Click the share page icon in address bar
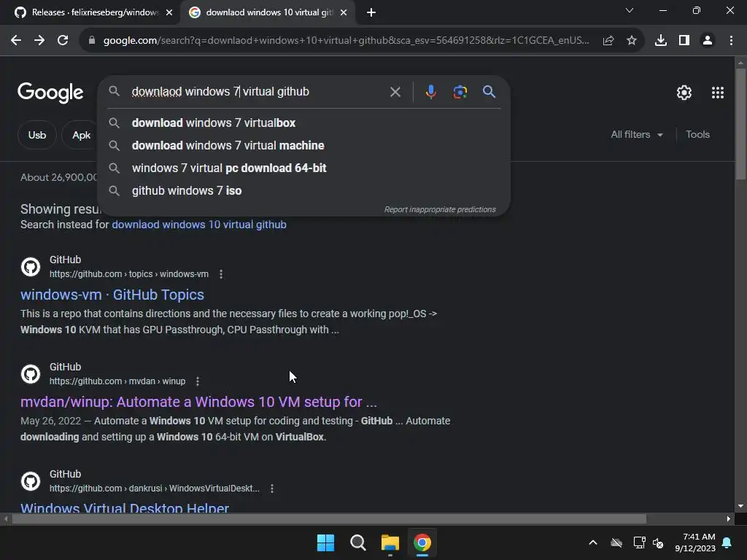This screenshot has height=560, width=747. (x=608, y=41)
